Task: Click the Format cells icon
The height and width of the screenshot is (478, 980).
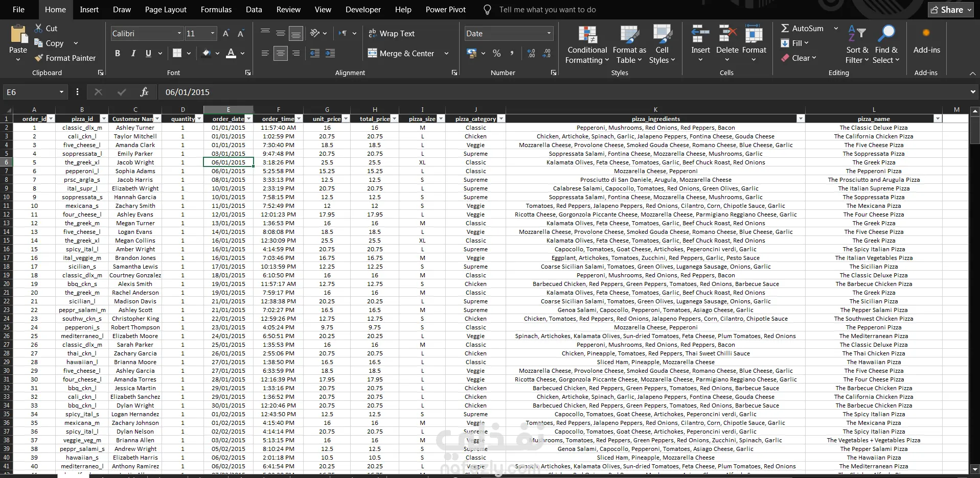Action: coord(754,34)
